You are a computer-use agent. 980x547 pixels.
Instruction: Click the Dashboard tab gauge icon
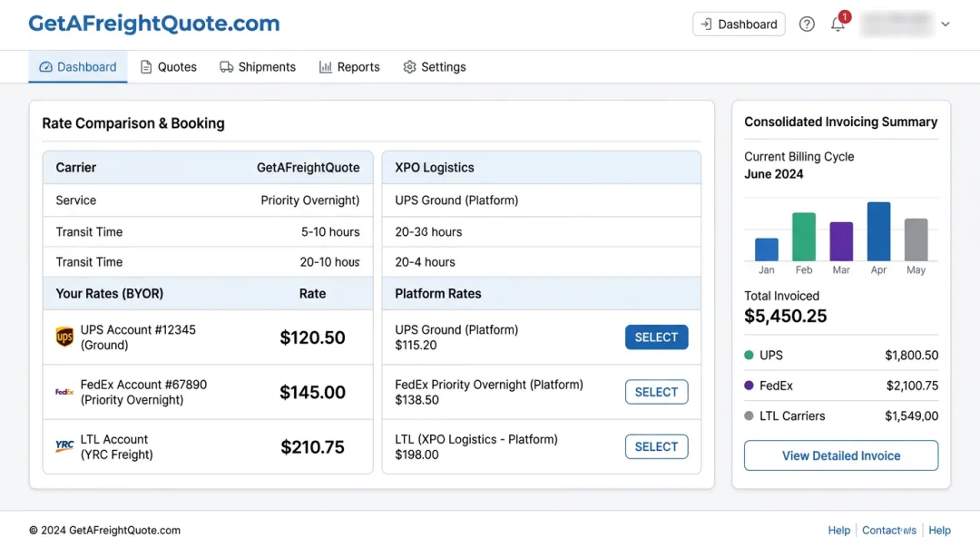(x=45, y=67)
